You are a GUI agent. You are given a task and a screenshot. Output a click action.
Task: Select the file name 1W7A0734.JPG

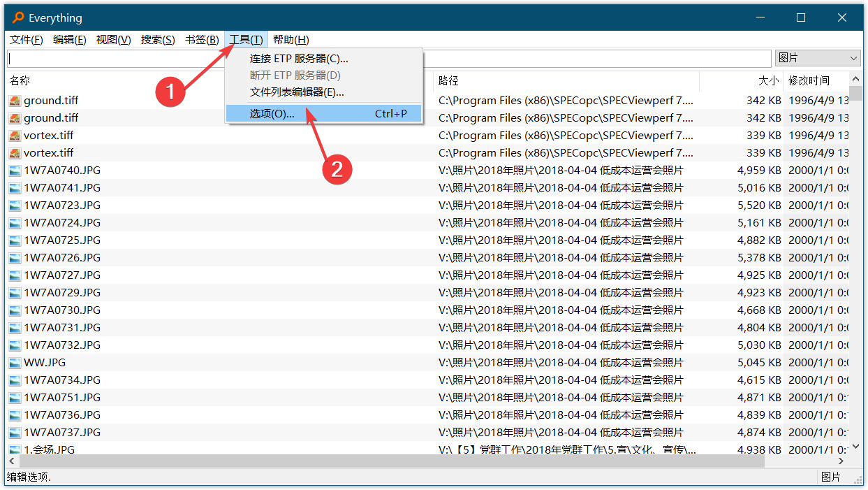point(62,380)
